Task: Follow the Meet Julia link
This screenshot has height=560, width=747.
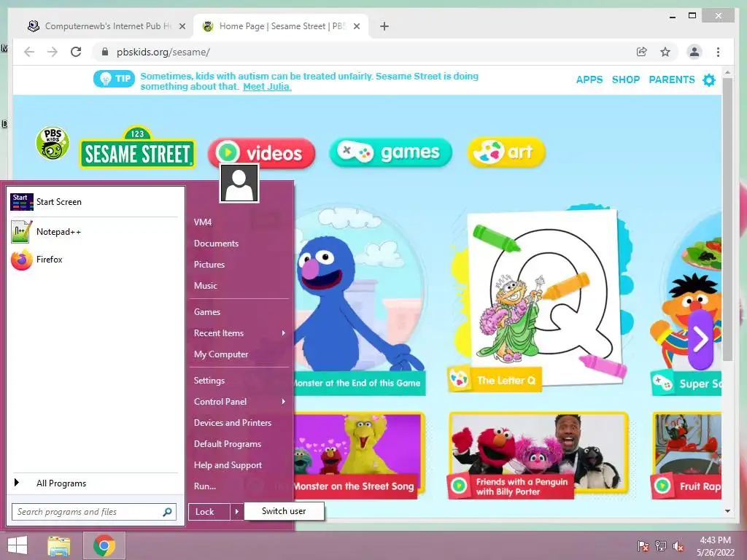Action: [267, 87]
